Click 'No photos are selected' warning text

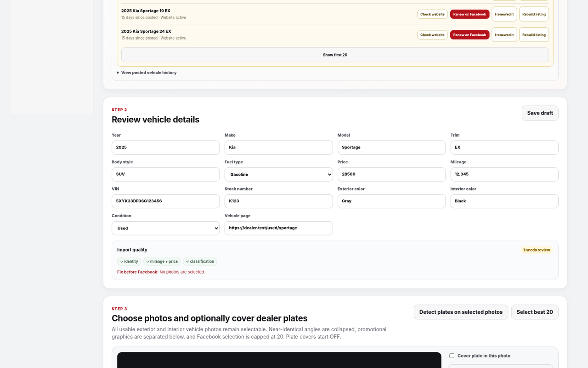click(x=182, y=272)
